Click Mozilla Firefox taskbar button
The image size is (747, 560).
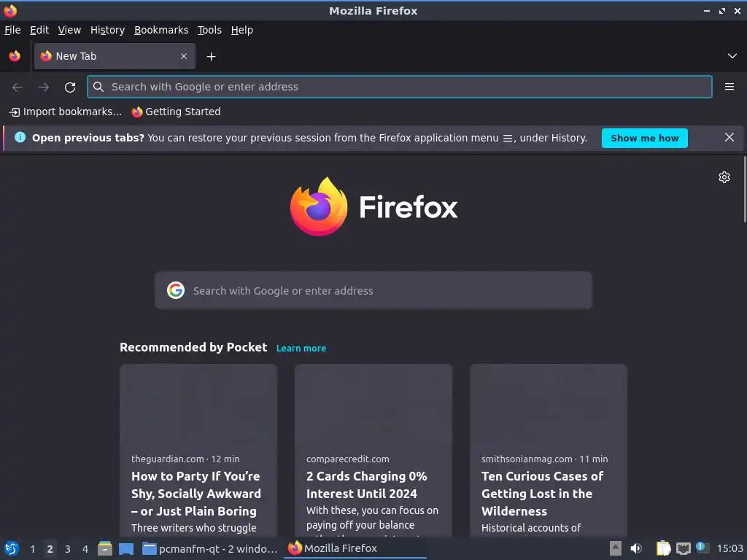[x=355, y=548]
